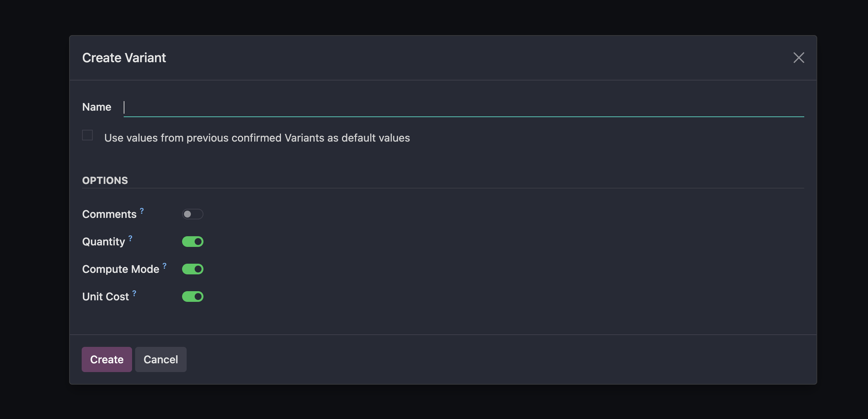
Task: Close the Create Variant dialog with X
Action: pos(798,58)
